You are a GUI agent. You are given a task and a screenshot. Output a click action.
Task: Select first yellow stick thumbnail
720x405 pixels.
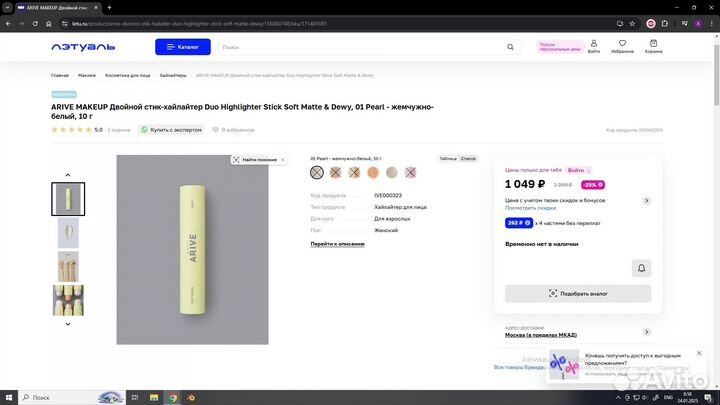[x=68, y=199]
